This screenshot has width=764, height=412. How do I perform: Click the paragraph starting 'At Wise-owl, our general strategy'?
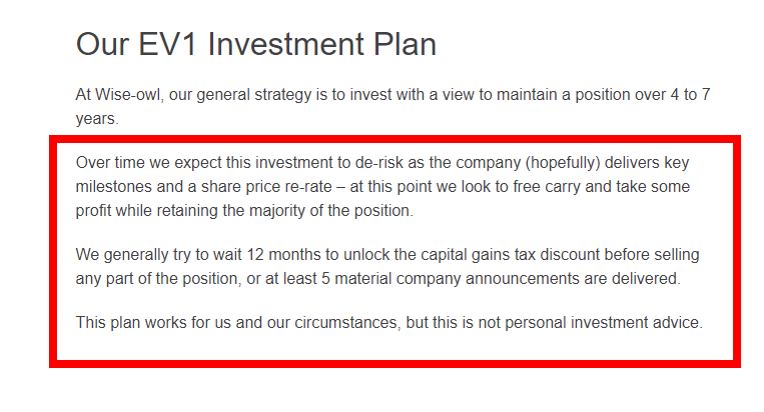pyautogui.click(x=393, y=106)
